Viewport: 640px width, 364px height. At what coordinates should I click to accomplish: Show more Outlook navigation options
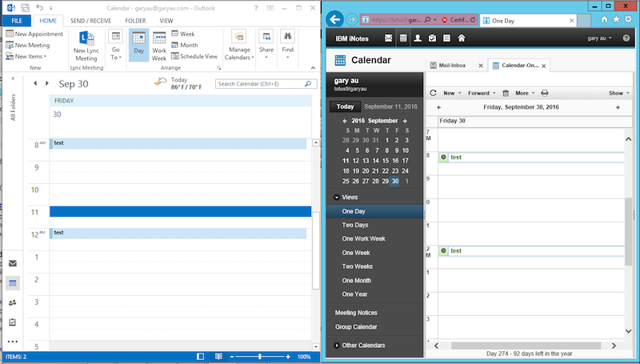(13, 342)
